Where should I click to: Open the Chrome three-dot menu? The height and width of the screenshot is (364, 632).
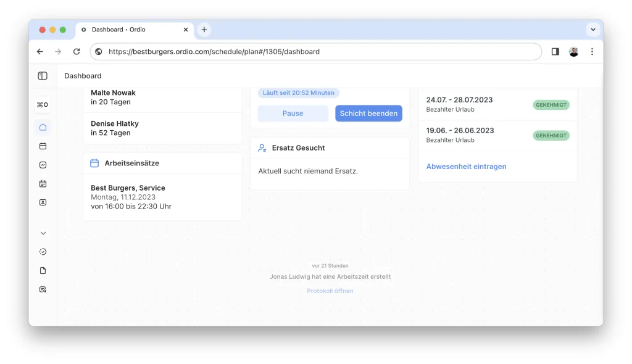click(592, 52)
